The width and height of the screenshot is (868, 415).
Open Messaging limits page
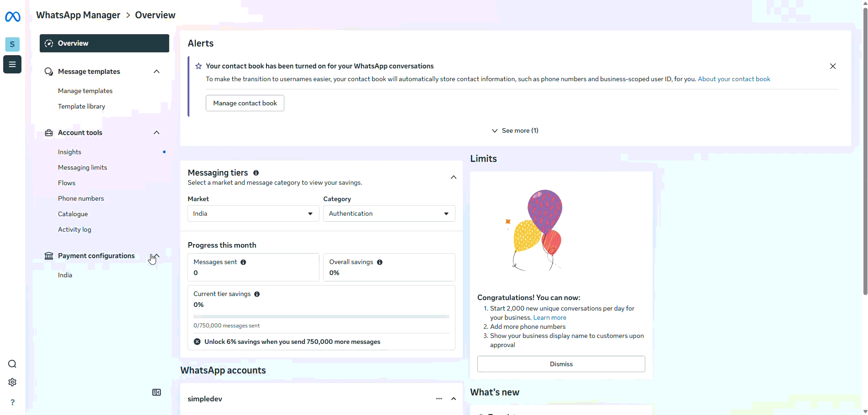coord(83,167)
